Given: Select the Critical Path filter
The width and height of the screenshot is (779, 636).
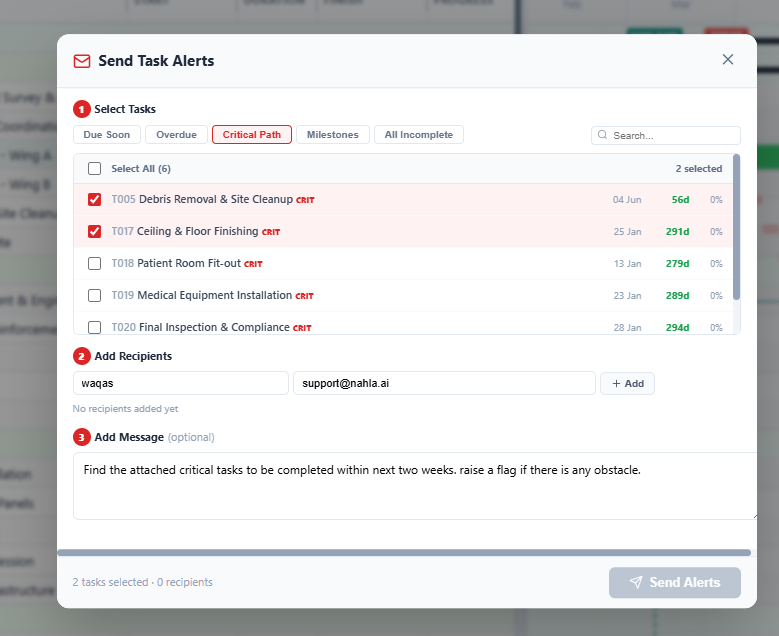Looking at the screenshot, I should (252, 135).
